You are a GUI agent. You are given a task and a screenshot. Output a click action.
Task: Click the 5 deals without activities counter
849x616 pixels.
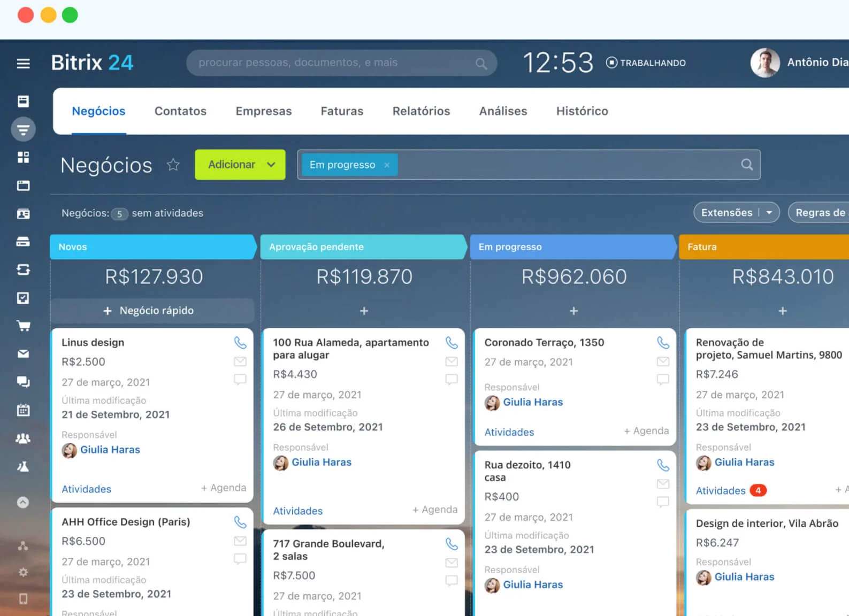click(x=119, y=214)
